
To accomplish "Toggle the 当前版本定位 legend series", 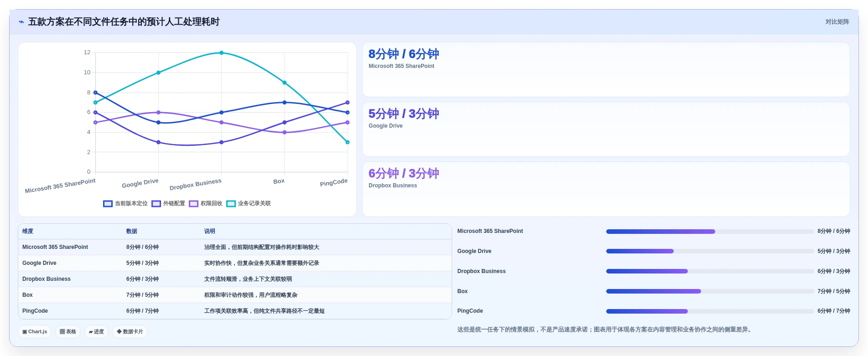I will [x=125, y=204].
